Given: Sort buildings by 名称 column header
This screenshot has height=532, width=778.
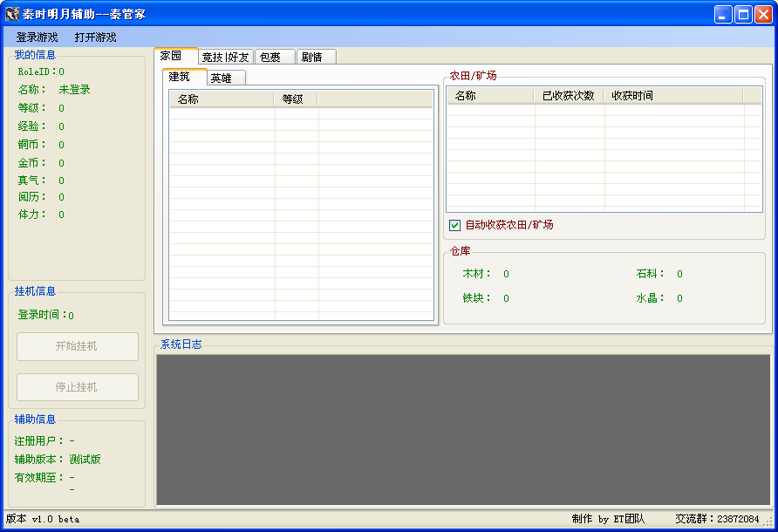Looking at the screenshot, I should tap(222, 99).
